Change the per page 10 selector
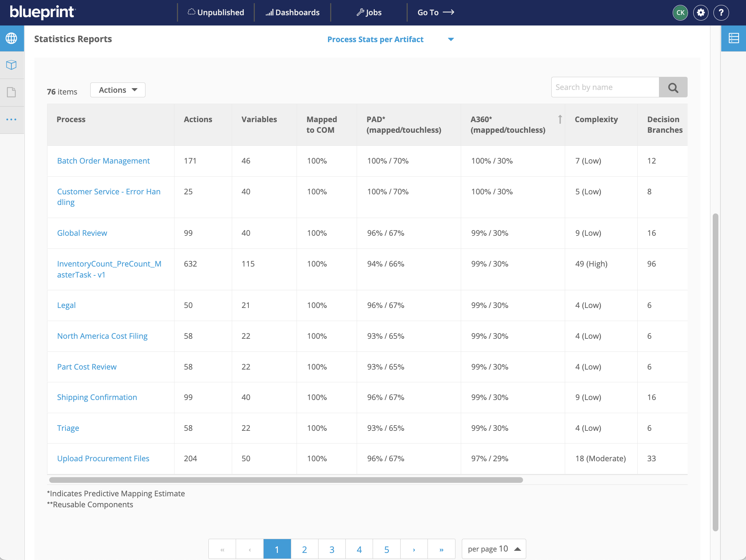 [x=493, y=549]
